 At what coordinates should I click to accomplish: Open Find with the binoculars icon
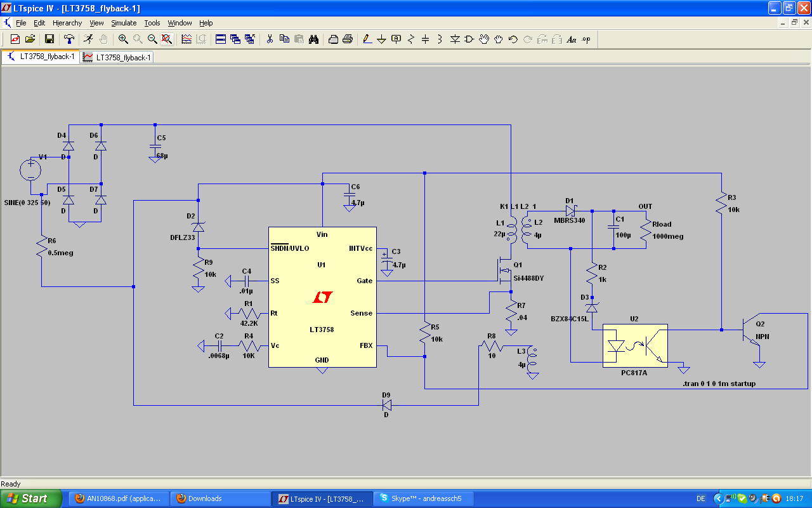tap(313, 39)
